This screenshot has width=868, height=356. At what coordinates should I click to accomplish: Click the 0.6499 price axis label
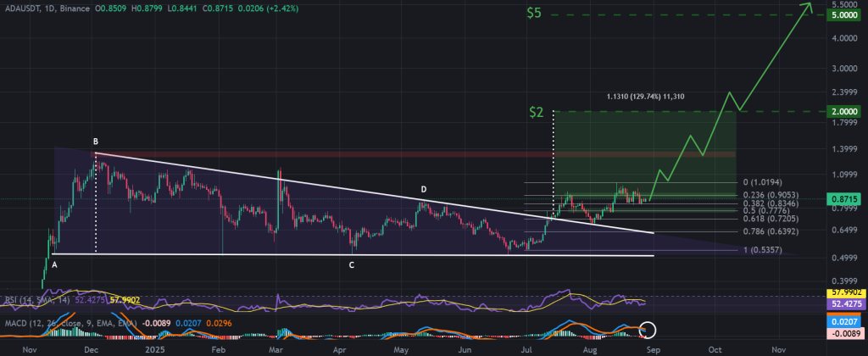845,231
